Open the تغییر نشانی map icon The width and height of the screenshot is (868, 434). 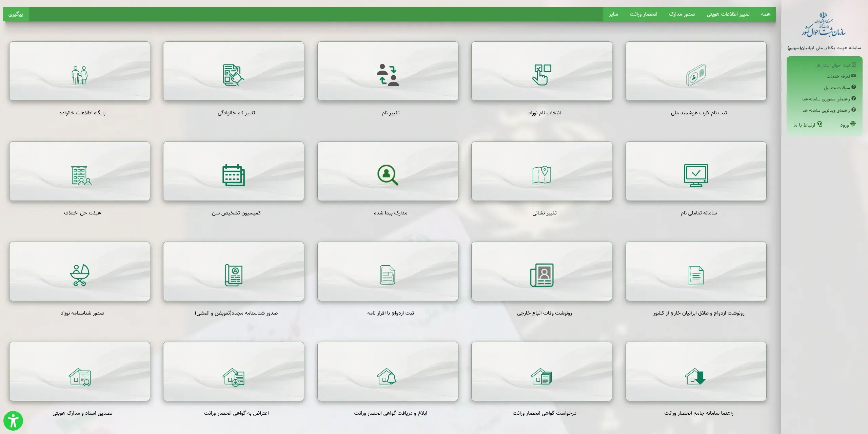[x=542, y=175]
